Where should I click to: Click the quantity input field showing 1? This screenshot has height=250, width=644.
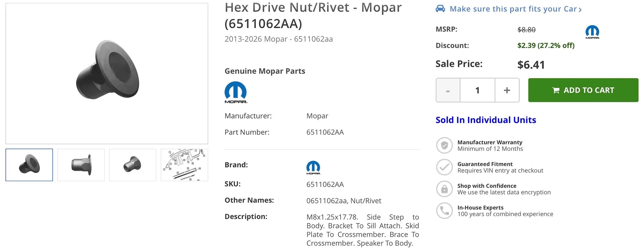coord(477,90)
